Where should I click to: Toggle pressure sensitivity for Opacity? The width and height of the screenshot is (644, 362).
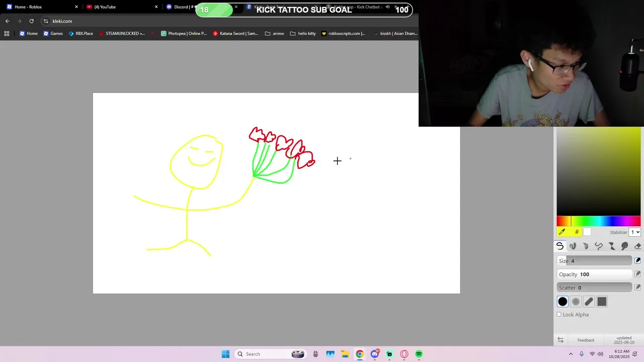637,274
